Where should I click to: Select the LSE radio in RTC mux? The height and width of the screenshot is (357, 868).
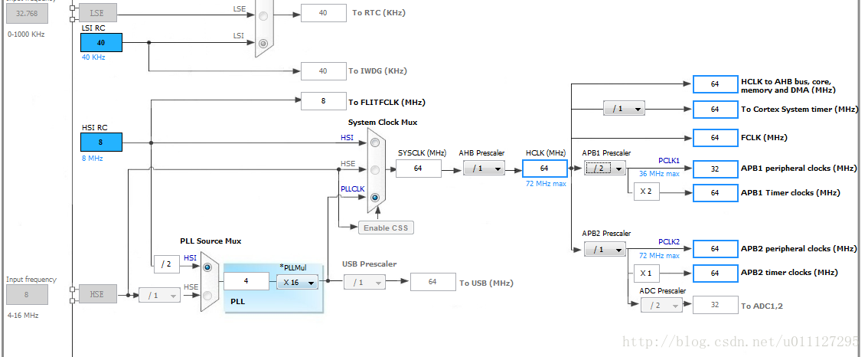[x=263, y=17]
